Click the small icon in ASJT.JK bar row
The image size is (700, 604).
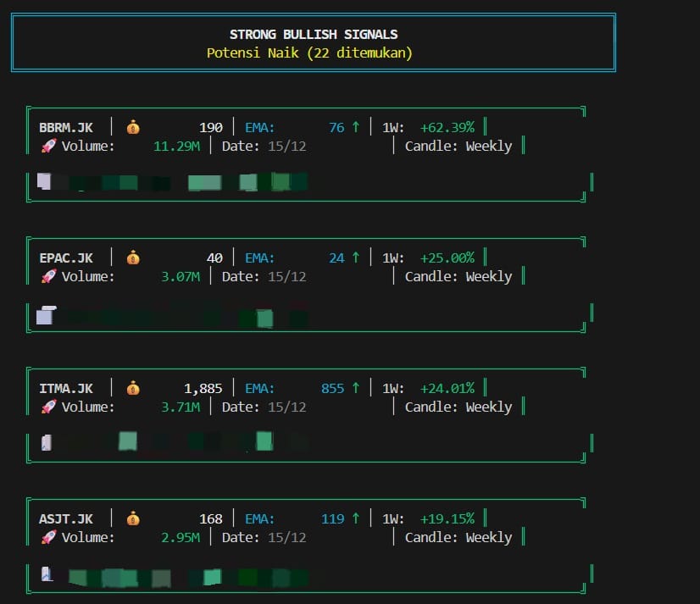point(47,574)
